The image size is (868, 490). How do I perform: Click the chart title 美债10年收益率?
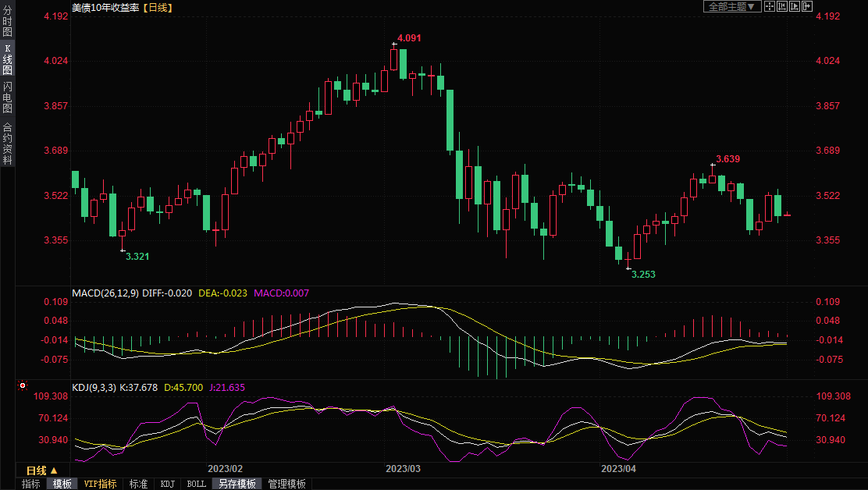pyautogui.click(x=105, y=8)
